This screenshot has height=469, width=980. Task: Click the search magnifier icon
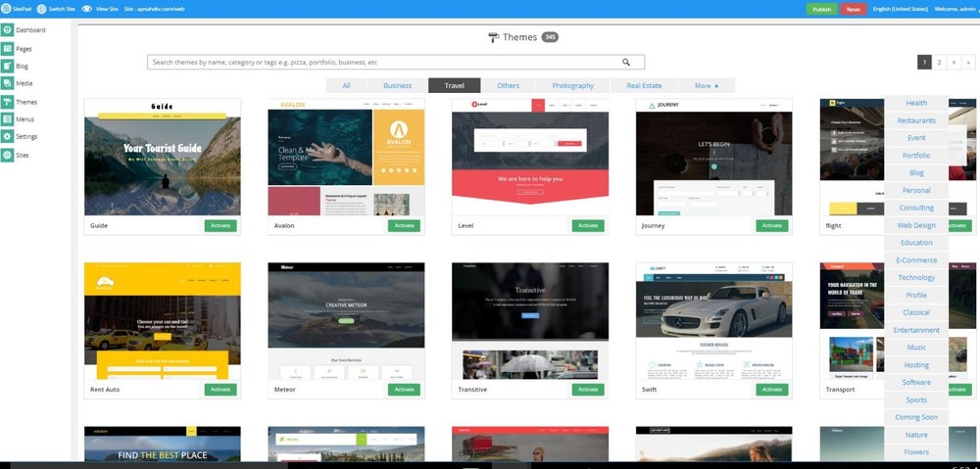point(626,62)
